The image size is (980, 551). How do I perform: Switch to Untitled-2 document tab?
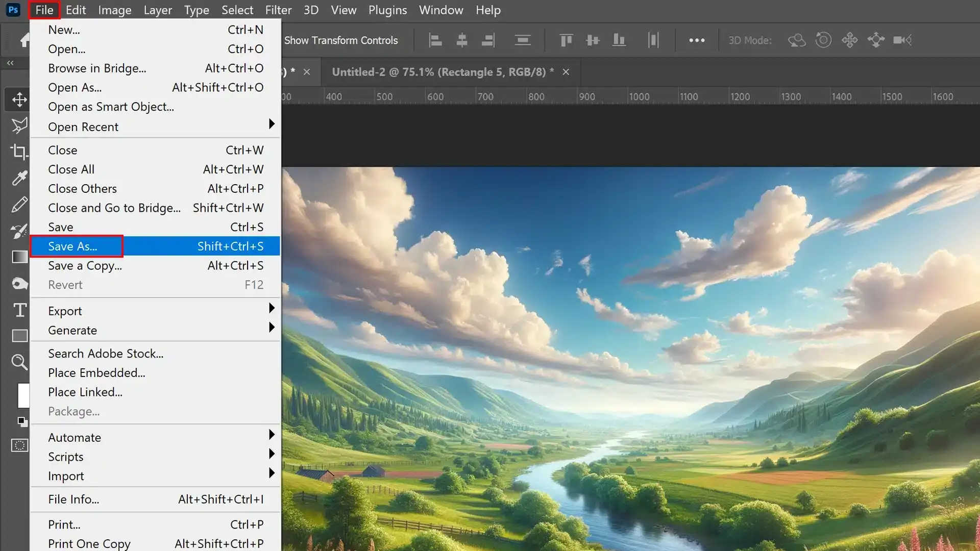(443, 72)
